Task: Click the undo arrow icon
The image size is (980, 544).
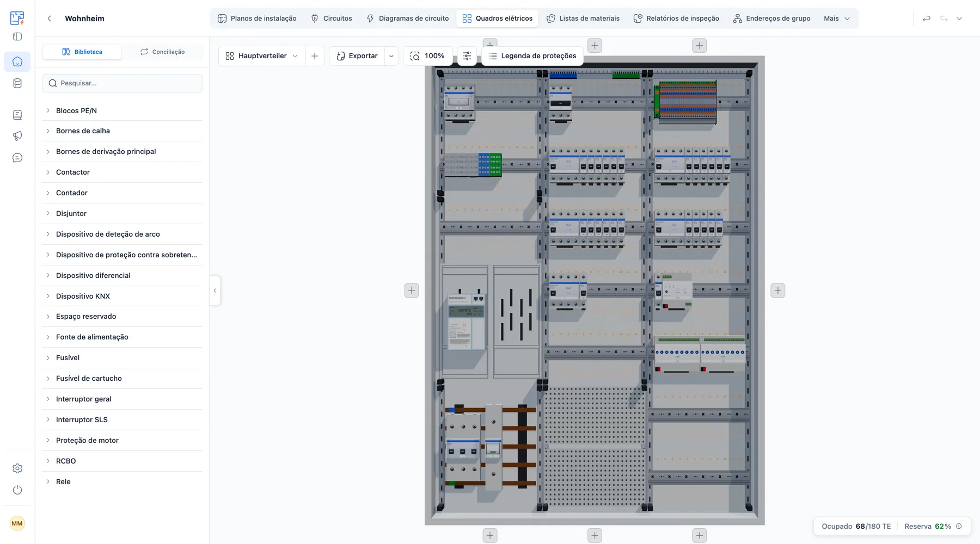Action: point(927,18)
